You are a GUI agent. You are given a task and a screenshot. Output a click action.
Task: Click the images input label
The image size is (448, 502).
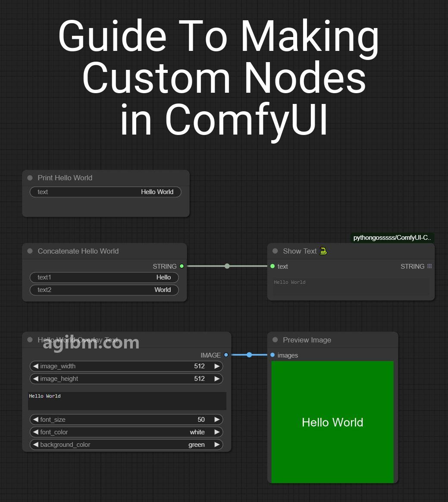[288, 355]
